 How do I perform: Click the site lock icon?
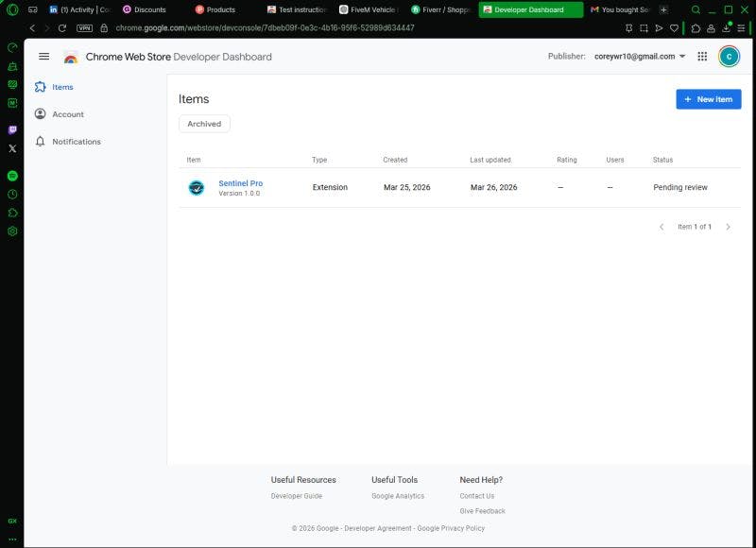[x=104, y=28]
